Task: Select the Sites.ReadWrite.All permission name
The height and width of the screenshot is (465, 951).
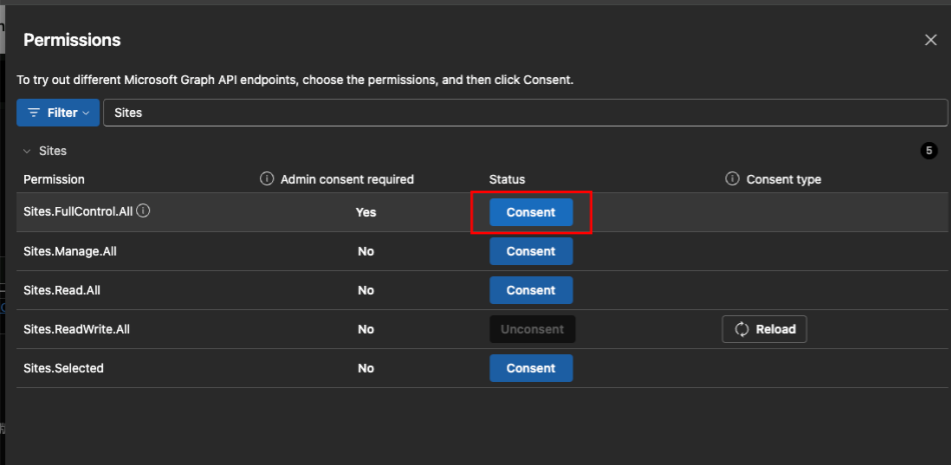Action: 76,329
